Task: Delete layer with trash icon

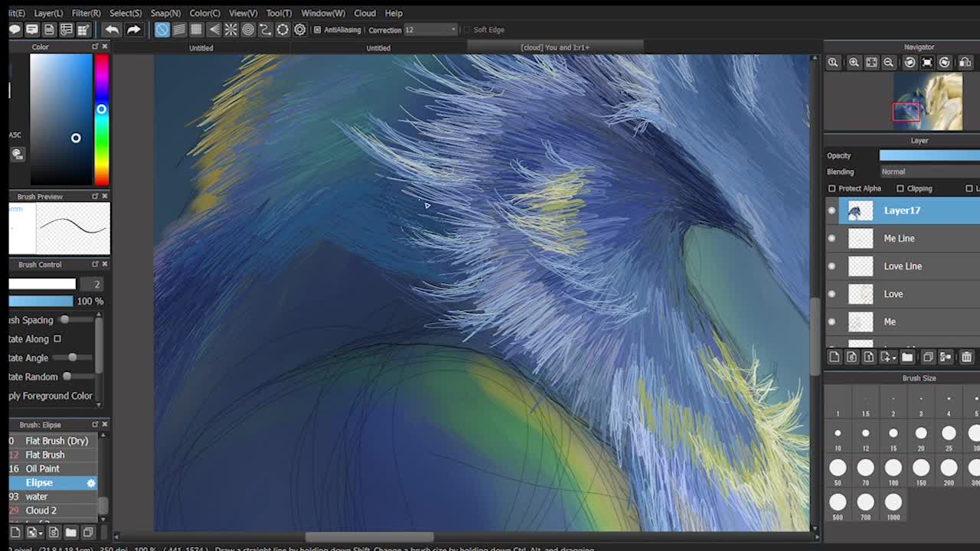Action: (x=966, y=357)
